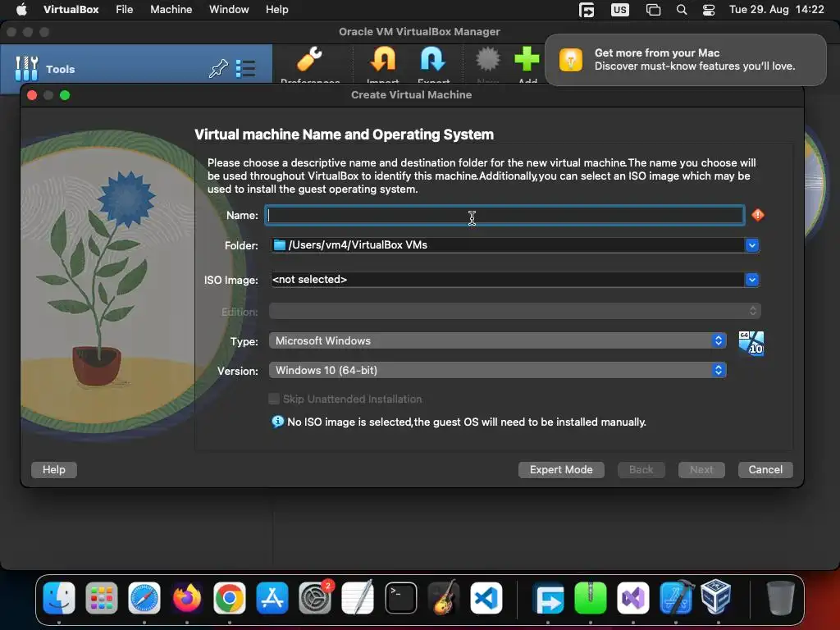Click the Export appliance icon in the Manager toolbar

click(x=433, y=59)
